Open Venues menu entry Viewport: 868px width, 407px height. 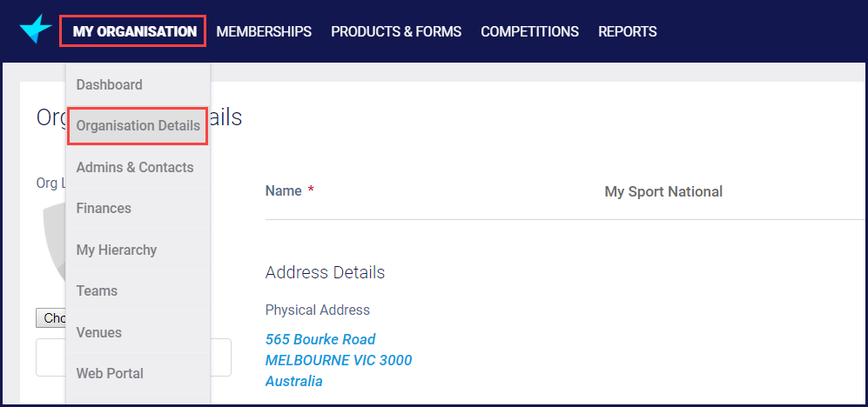[99, 332]
